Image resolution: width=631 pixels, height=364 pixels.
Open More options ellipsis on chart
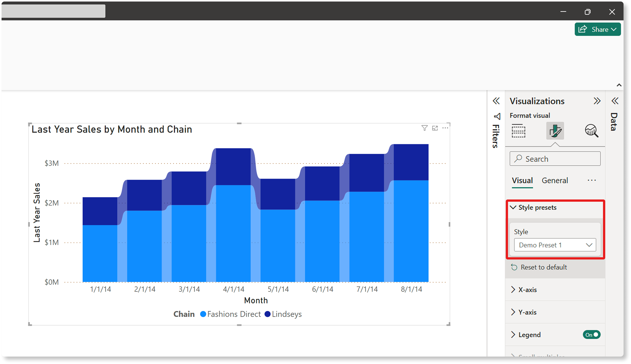click(445, 128)
